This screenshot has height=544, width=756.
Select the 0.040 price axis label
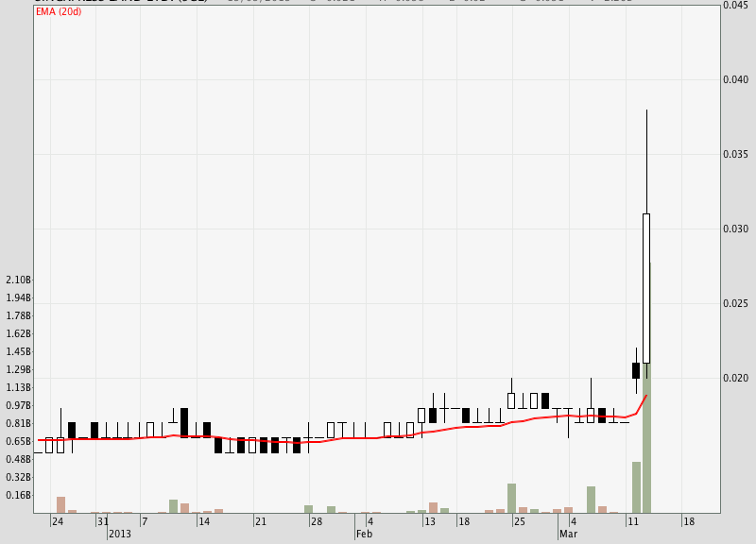click(735, 80)
